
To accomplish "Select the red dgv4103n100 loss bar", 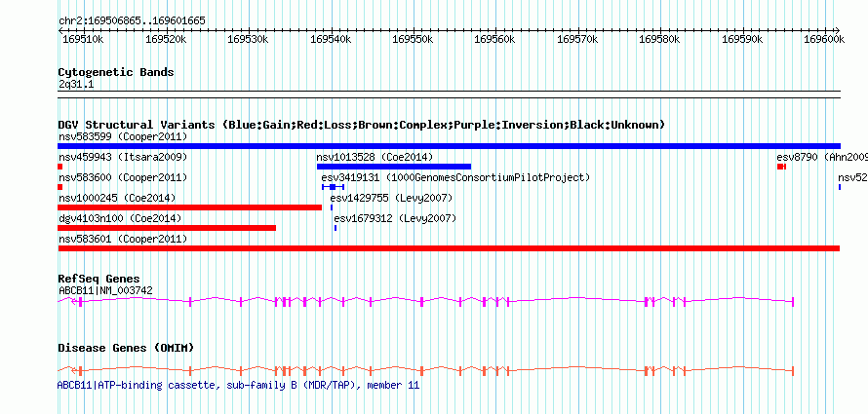I will pos(167,228).
